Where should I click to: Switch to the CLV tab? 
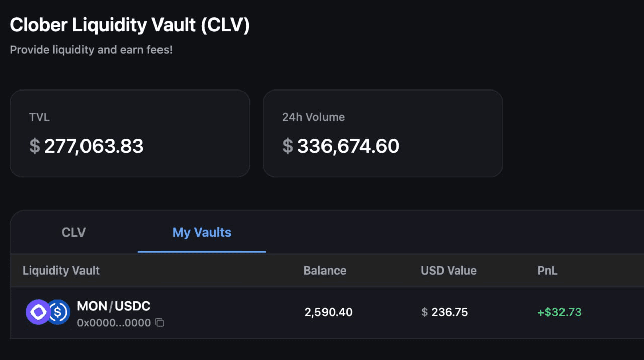pos(74,232)
